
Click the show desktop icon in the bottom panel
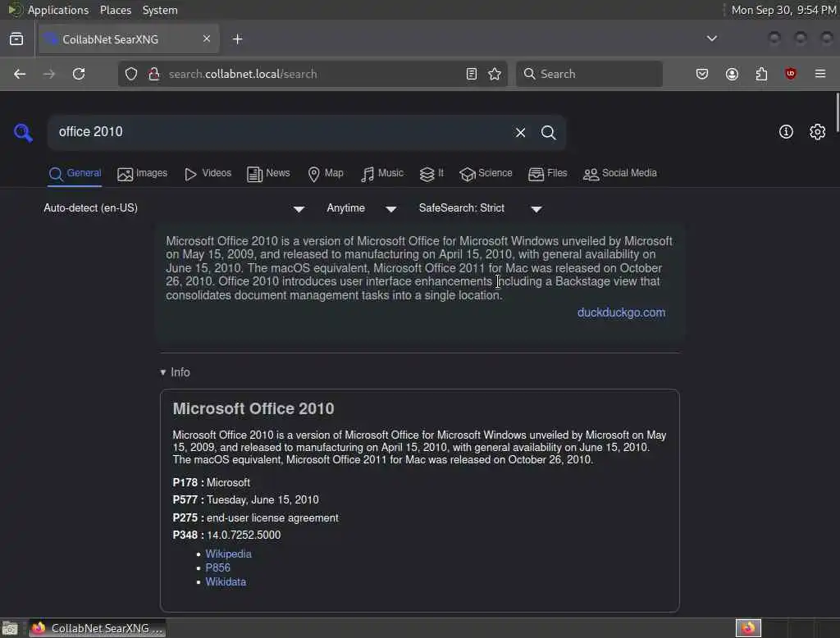coord(10,628)
